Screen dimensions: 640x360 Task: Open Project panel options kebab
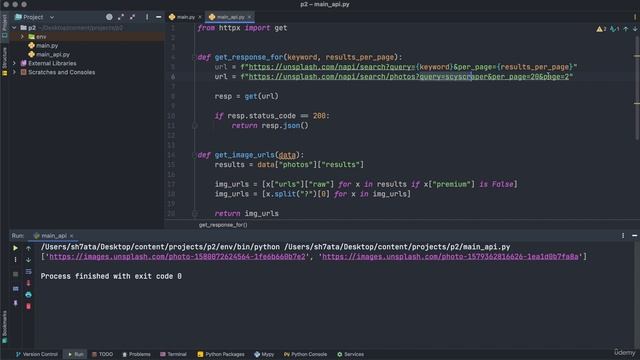tap(147, 17)
